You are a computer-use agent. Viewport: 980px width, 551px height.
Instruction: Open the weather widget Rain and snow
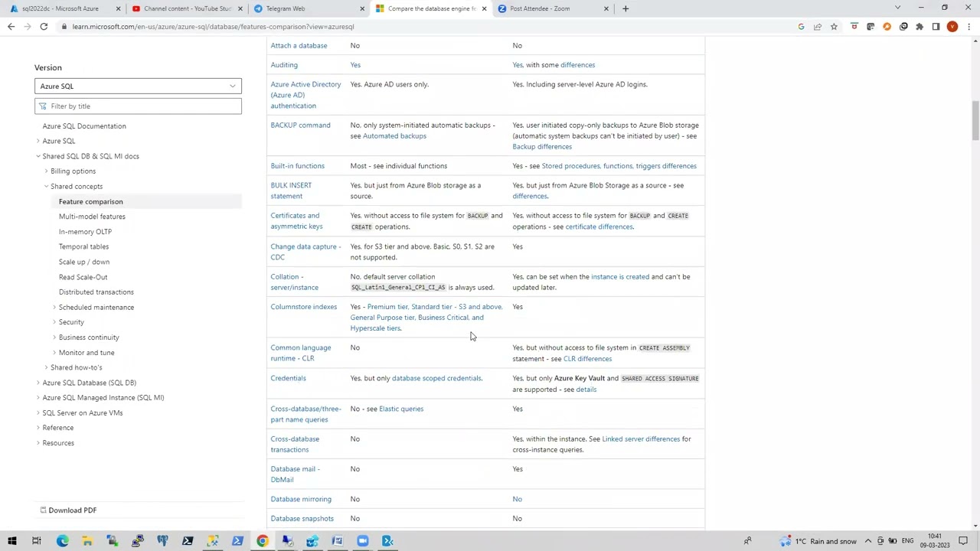818,541
